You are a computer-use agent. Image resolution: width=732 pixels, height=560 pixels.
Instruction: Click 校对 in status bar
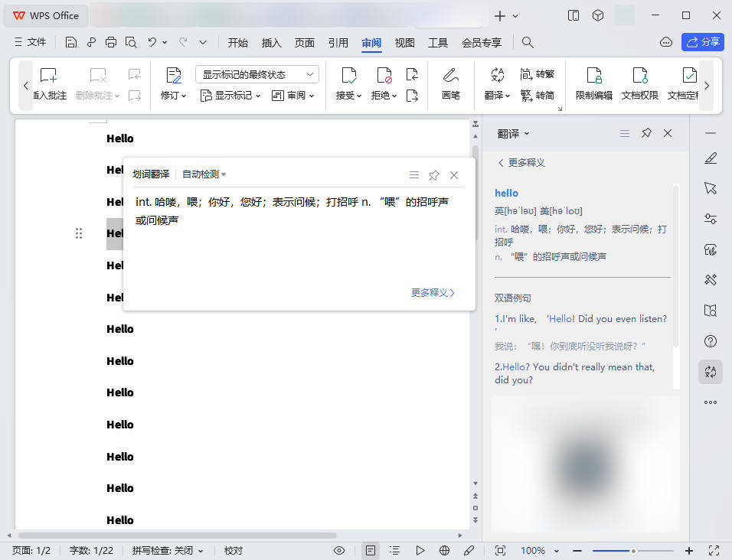point(234,551)
